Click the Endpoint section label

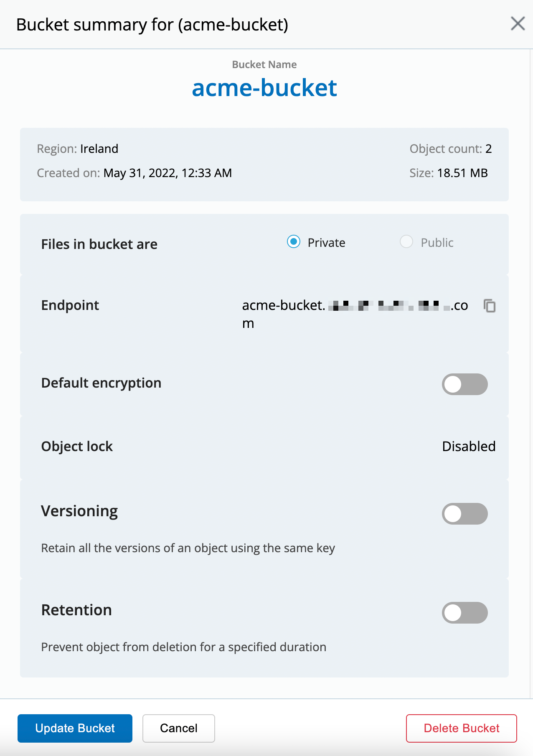point(70,305)
